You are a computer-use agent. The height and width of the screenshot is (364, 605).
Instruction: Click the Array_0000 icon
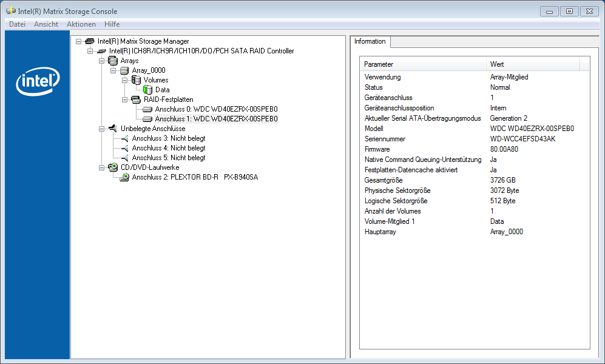click(x=124, y=70)
